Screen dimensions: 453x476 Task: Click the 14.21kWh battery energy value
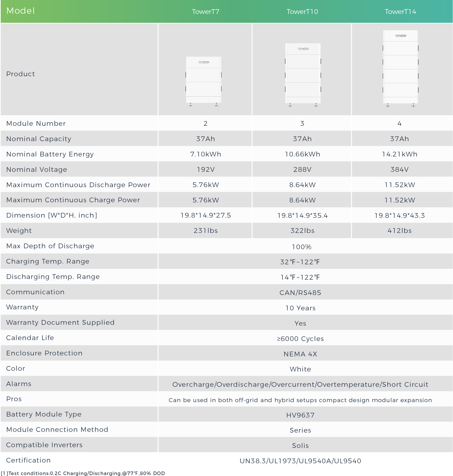pos(399,154)
